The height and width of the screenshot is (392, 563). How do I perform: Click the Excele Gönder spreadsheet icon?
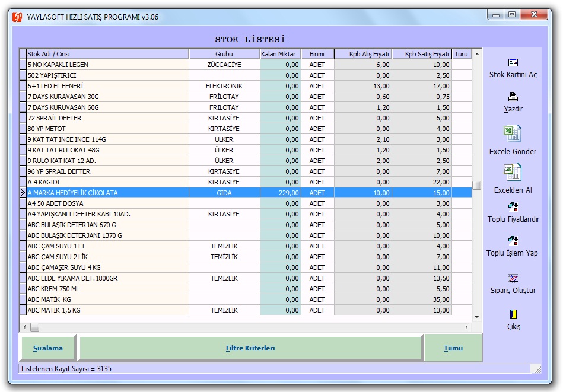513,133
